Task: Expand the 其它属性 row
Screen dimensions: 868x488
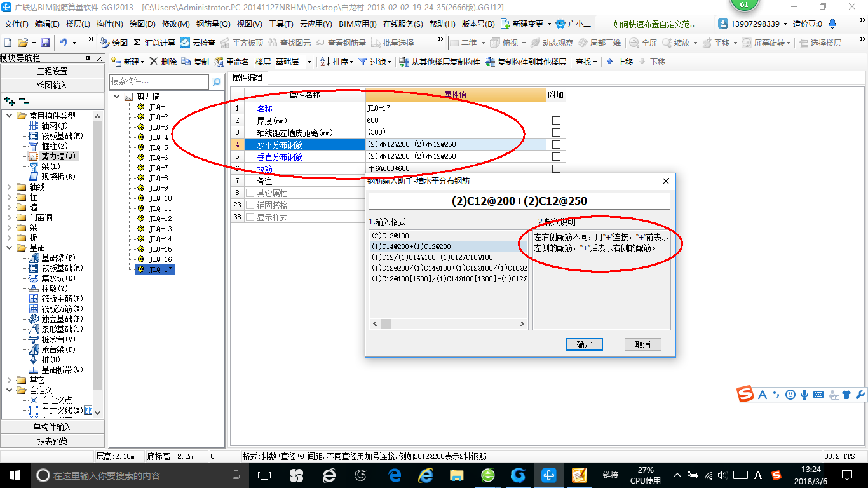Action: pos(250,193)
